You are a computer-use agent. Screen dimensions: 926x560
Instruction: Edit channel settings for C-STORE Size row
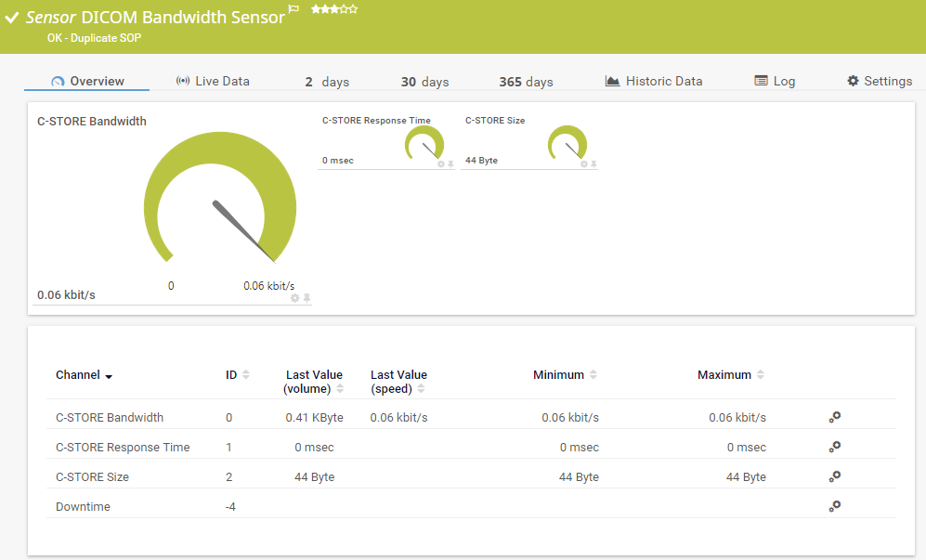834,476
